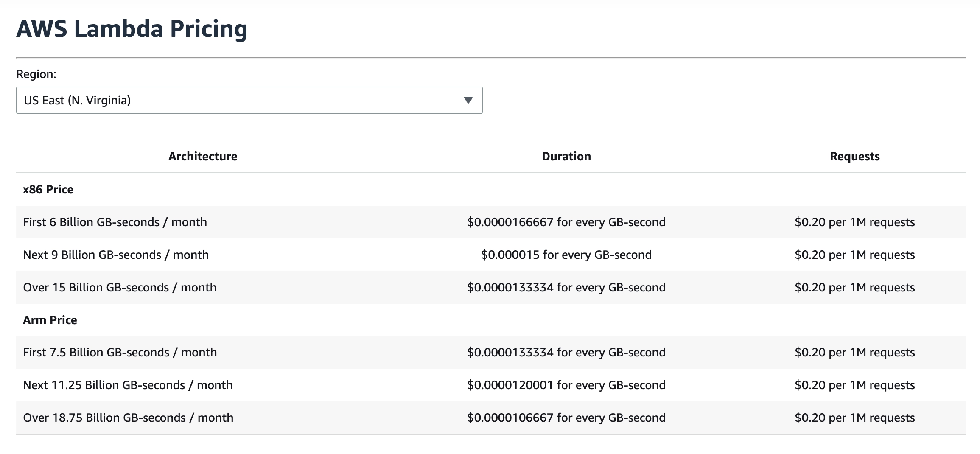The width and height of the screenshot is (980, 454).
Task: Select Next 9 Billion GB-seconds tier cell
Action: click(x=116, y=255)
